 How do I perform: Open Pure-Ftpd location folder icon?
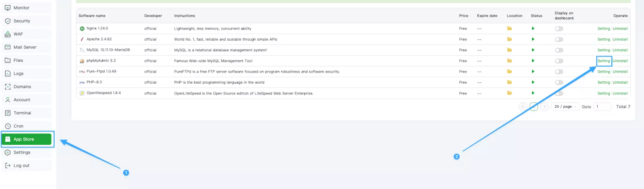click(x=509, y=71)
